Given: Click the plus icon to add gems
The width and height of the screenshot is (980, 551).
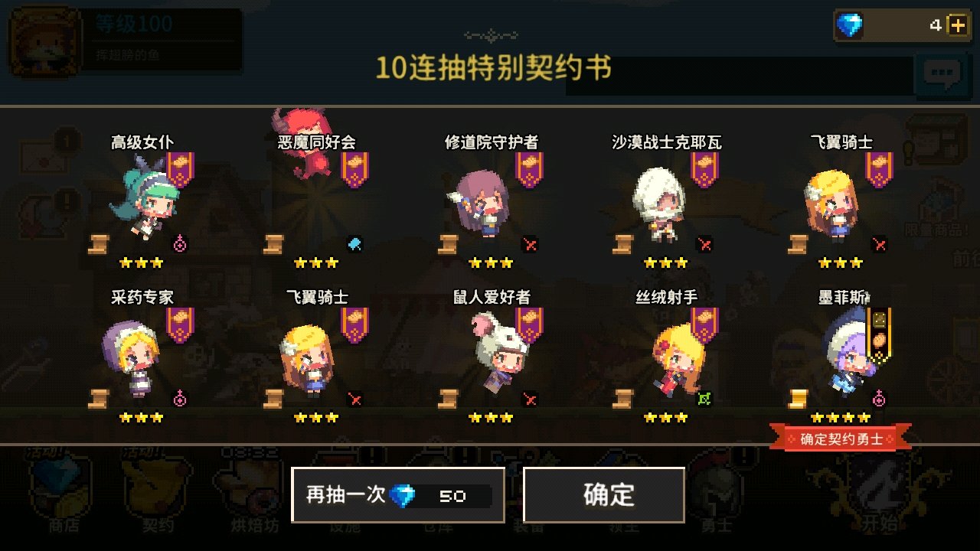Looking at the screenshot, I should pyautogui.click(x=957, y=25).
